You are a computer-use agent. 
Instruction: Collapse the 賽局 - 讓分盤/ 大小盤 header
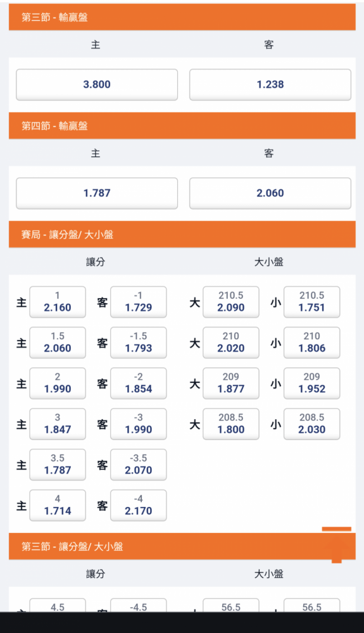pyautogui.click(x=182, y=234)
